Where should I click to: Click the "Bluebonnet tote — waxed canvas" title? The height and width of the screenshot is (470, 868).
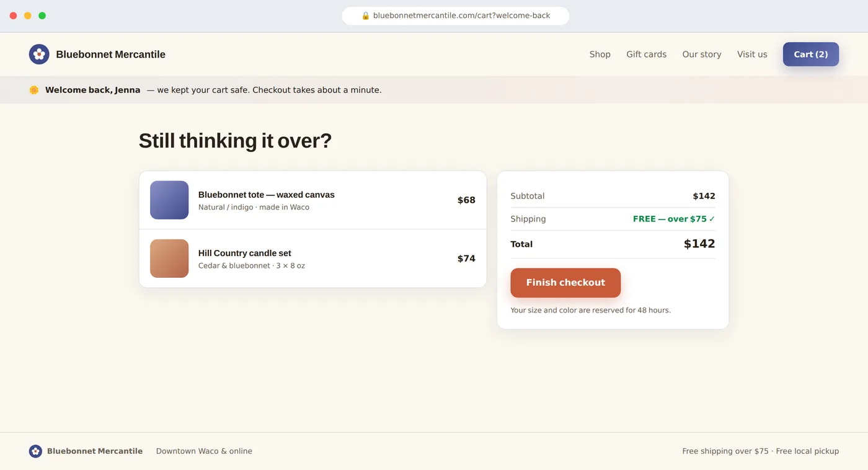(x=267, y=195)
